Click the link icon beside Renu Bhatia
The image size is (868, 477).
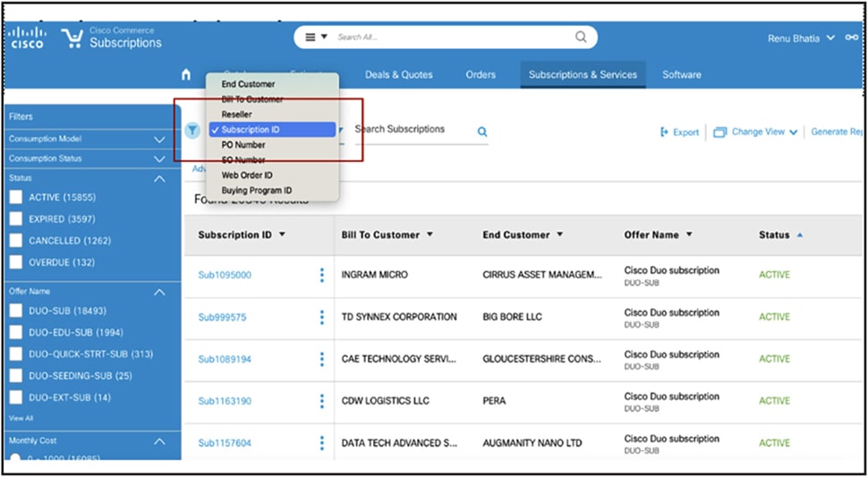click(x=851, y=38)
